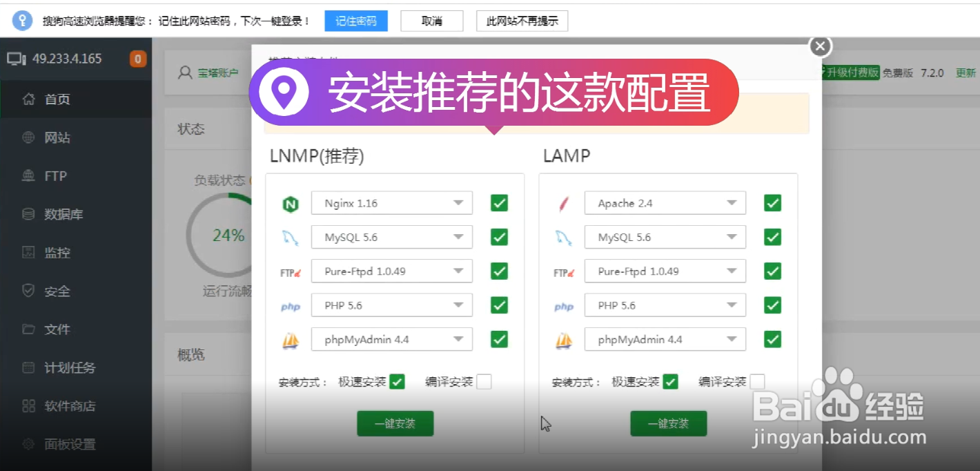Click the FTP icon in LAMP list
The height and width of the screenshot is (471, 980).
tap(564, 273)
